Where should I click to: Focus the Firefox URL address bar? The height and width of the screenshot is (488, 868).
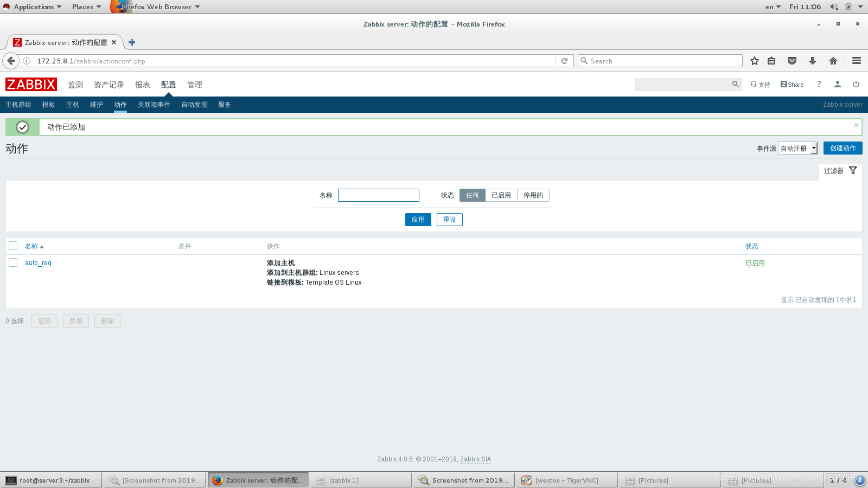295,61
